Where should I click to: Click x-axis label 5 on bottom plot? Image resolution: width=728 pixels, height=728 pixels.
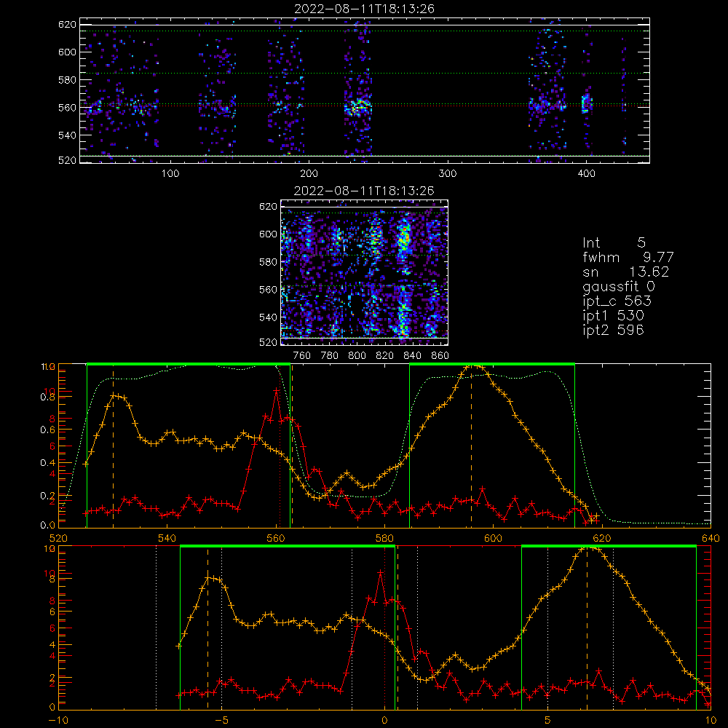pos(548,720)
